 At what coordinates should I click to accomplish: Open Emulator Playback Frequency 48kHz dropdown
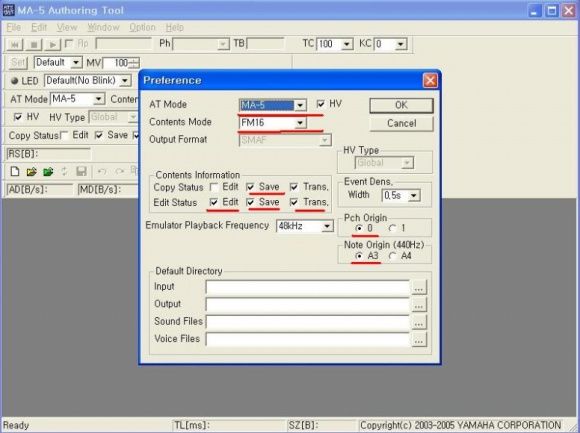tap(327, 226)
